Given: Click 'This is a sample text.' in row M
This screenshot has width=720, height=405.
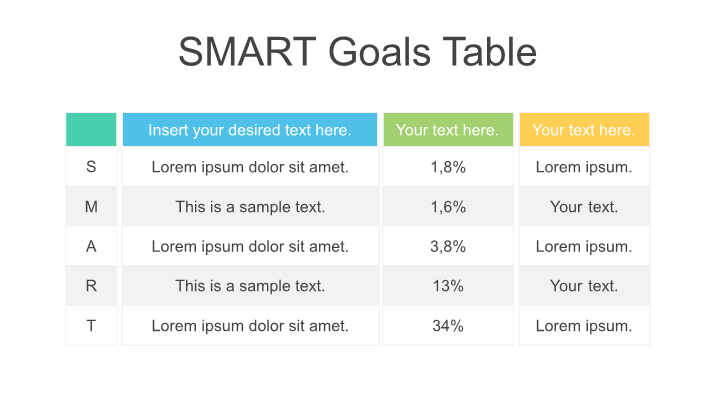Looking at the screenshot, I should point(250,207).
